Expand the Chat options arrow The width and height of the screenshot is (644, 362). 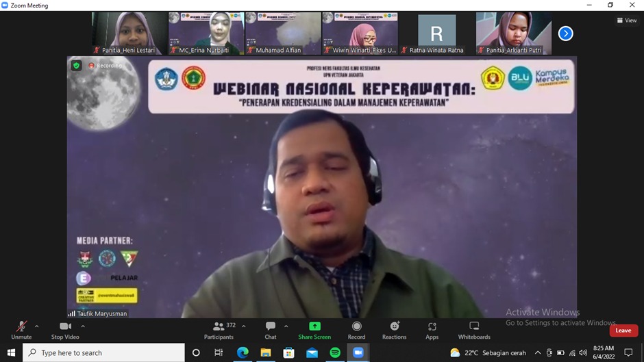pyautogui.click(x=286, y=326)
